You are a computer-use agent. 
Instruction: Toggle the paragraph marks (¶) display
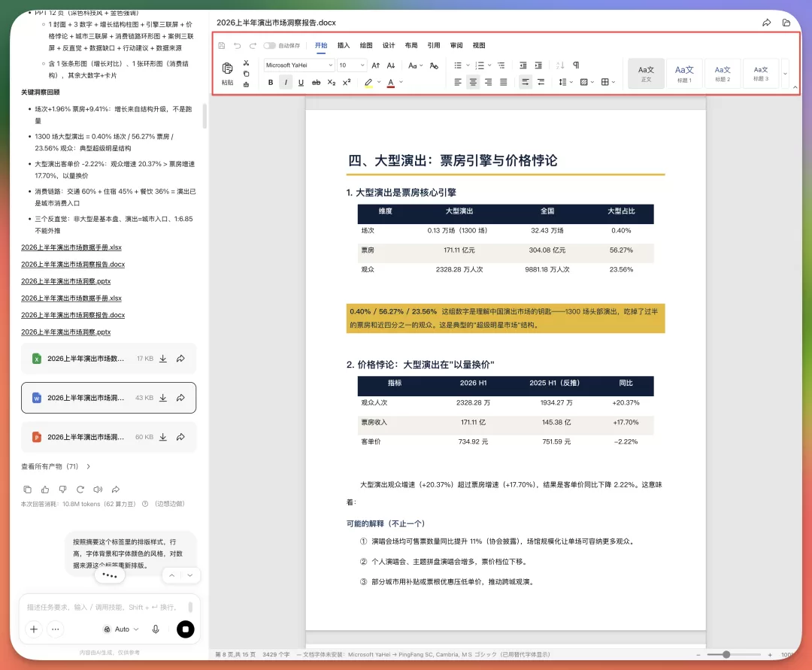click(576, 65)
